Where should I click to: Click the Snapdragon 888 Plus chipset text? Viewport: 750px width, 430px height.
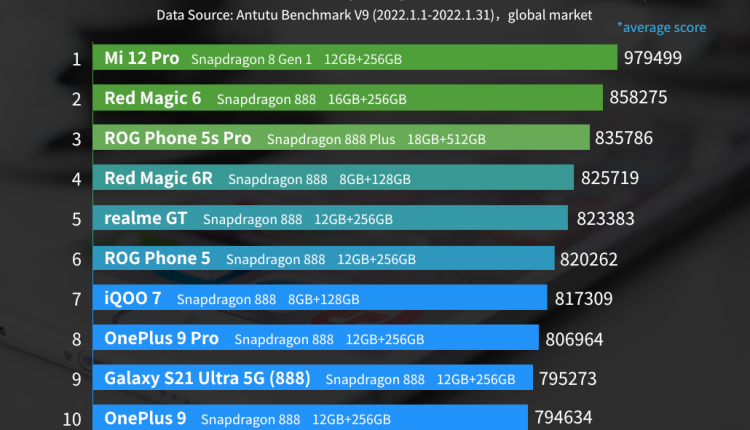330,139
